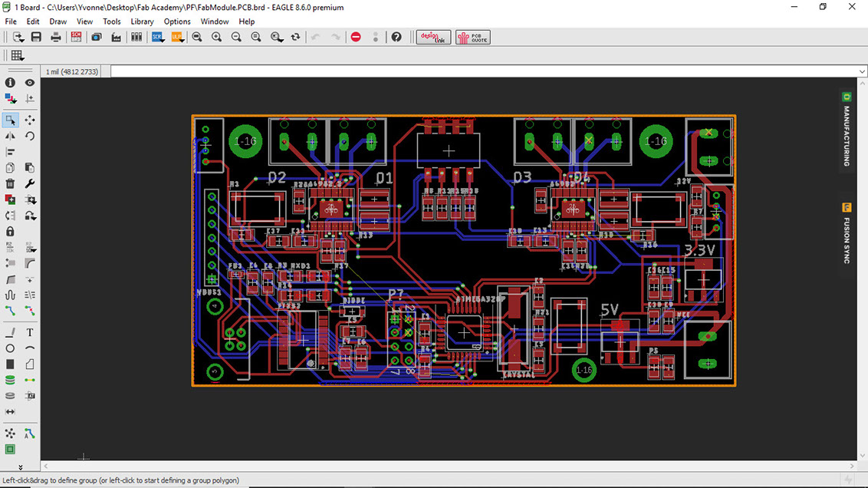Open the Library menu
This screenshot has width=868, height=488.
[143, 21]
